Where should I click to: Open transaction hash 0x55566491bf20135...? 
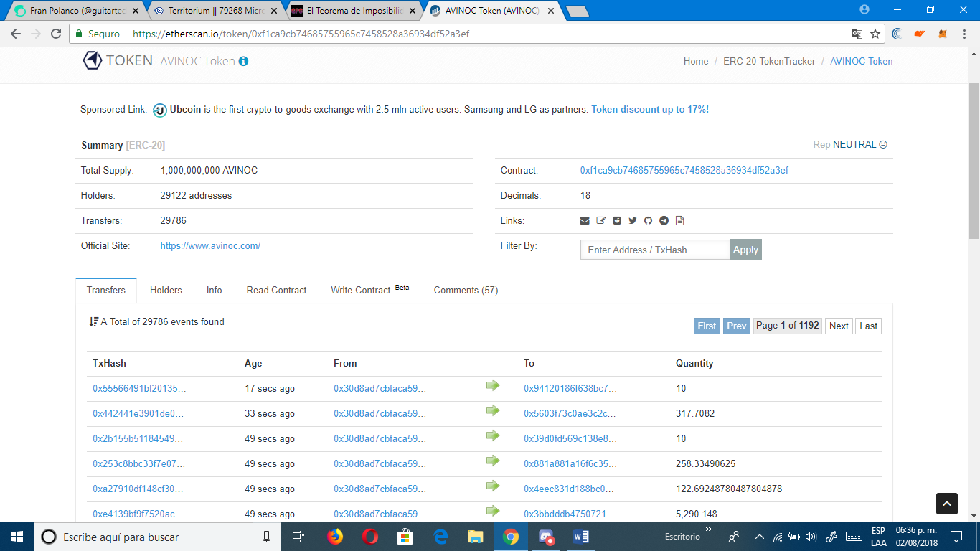pos(139,389)
